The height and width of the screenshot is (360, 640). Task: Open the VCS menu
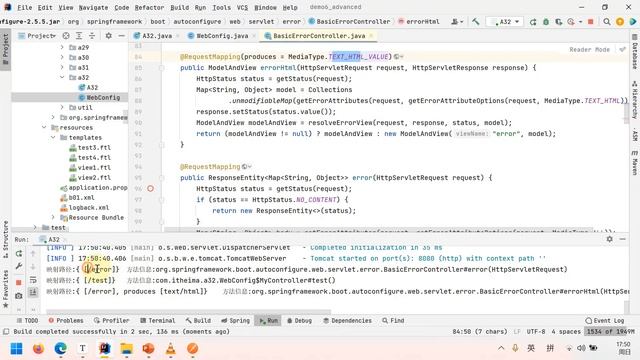(242, 7)
